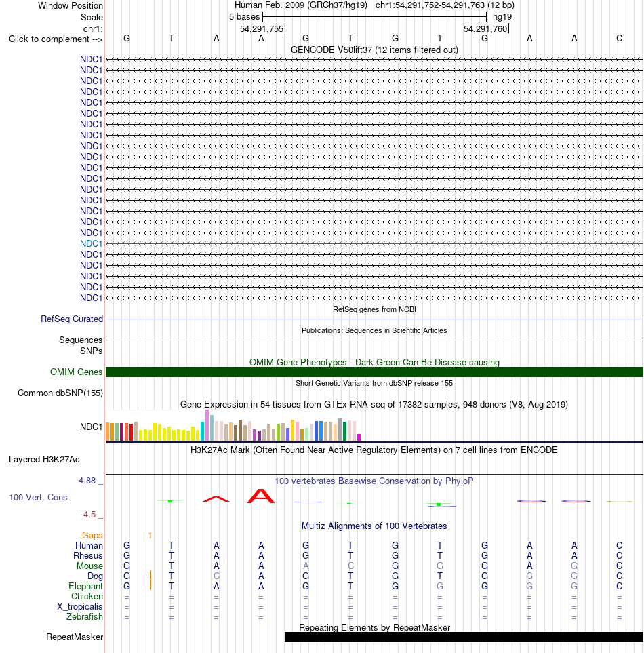644x653 pixels.
Task: Click the black RepeatMasker element bar
Action: point(464,637)
